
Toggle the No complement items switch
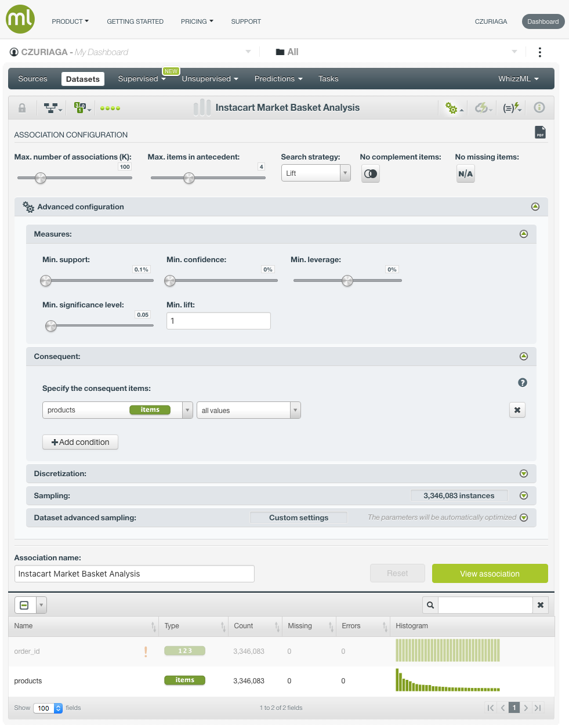click(x=371, y=173)
